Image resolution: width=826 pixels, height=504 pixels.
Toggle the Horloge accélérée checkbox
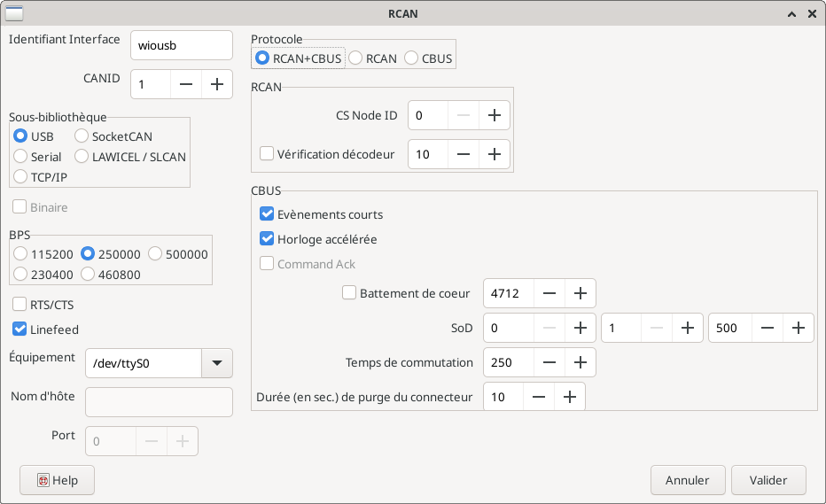(x=267, y=239)
